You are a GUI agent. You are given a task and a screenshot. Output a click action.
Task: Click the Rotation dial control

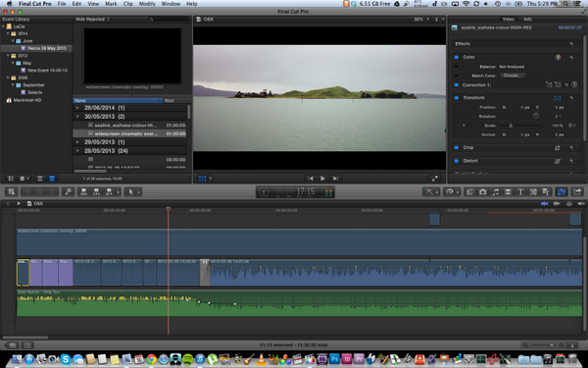[536, 116]
